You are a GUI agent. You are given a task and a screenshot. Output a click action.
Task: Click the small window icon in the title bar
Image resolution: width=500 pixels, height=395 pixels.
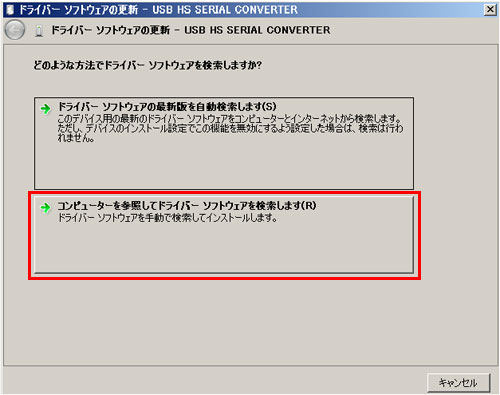(10, 10)
